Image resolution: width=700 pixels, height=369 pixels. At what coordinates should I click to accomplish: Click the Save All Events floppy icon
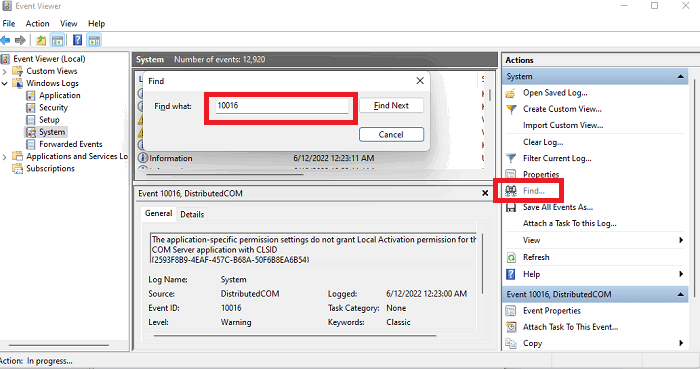511,208
